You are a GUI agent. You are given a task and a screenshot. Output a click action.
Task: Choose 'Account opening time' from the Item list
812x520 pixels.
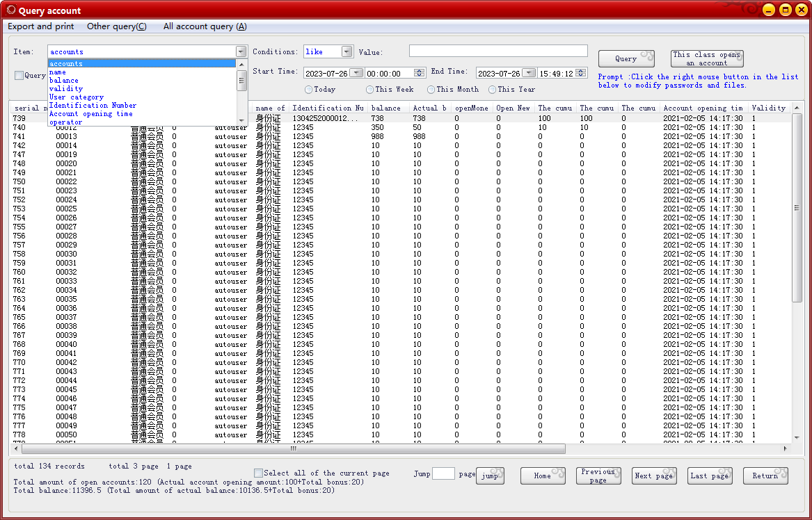[x=141, y=113]
